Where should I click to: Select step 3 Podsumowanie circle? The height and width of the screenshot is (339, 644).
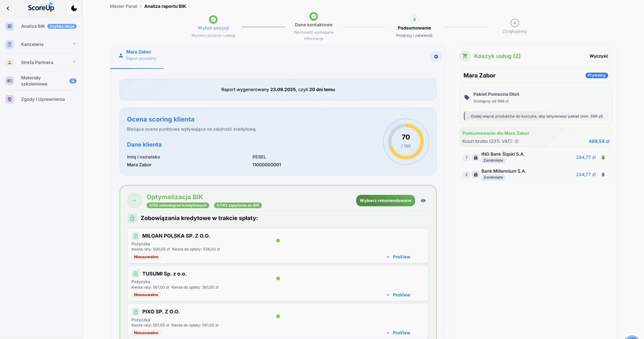414,19
